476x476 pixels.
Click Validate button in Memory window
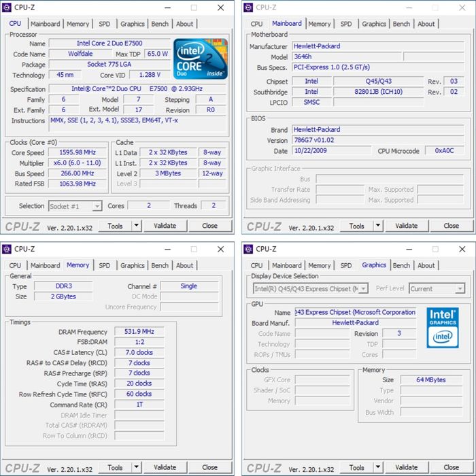[x=165, y=468]
